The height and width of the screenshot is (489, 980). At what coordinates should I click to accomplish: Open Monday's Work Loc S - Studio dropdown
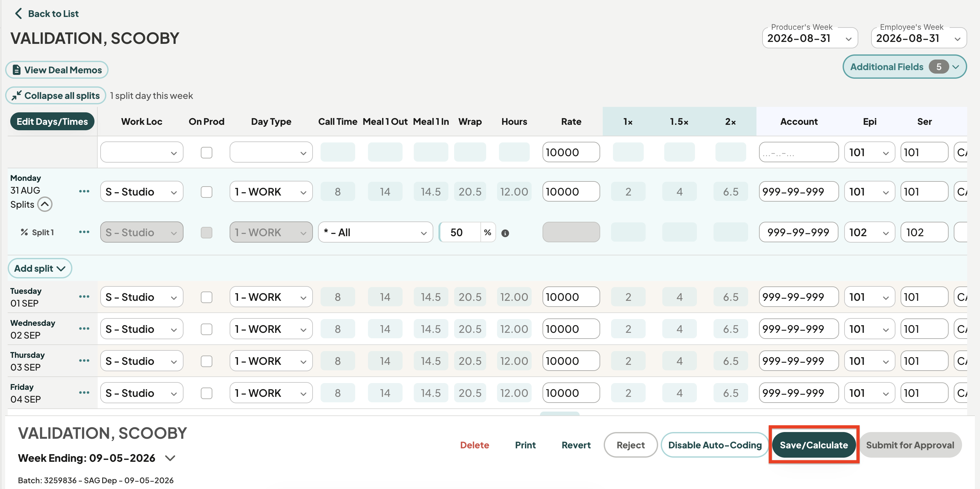[142, 192]
